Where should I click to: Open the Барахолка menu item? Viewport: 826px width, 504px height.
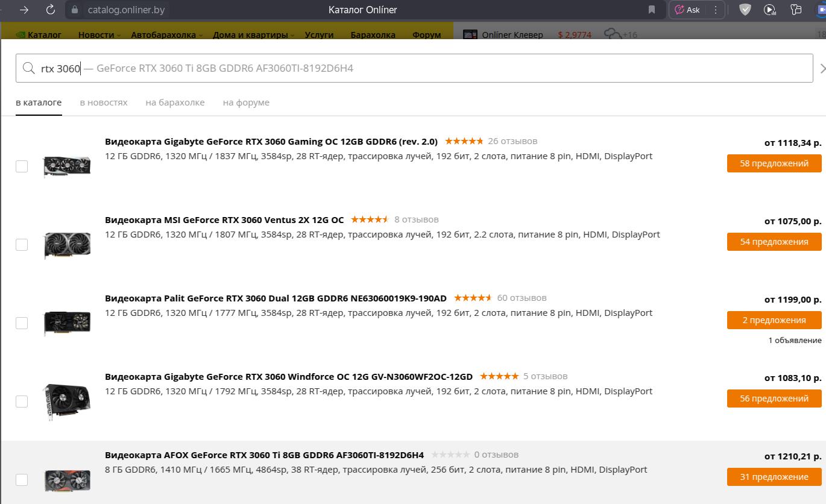pos(373,34)
